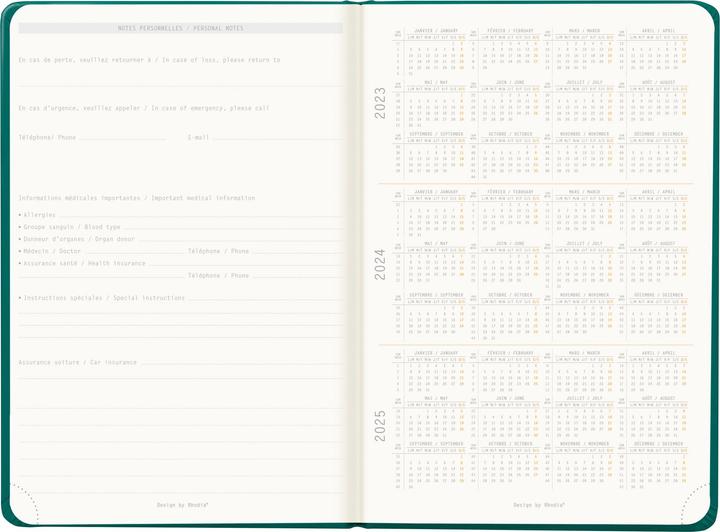Click the "Allergies" bullet label
This screenshot has height=532, width=720.
pyautogui.click(x=37, y=215)
